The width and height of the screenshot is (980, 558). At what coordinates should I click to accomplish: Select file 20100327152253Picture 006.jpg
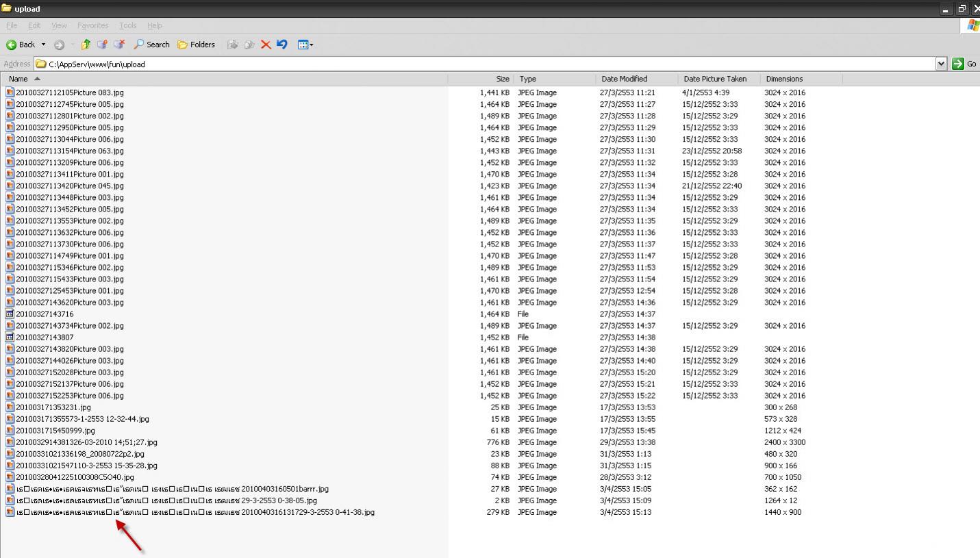pyautogui.click(x=70, y=395)
